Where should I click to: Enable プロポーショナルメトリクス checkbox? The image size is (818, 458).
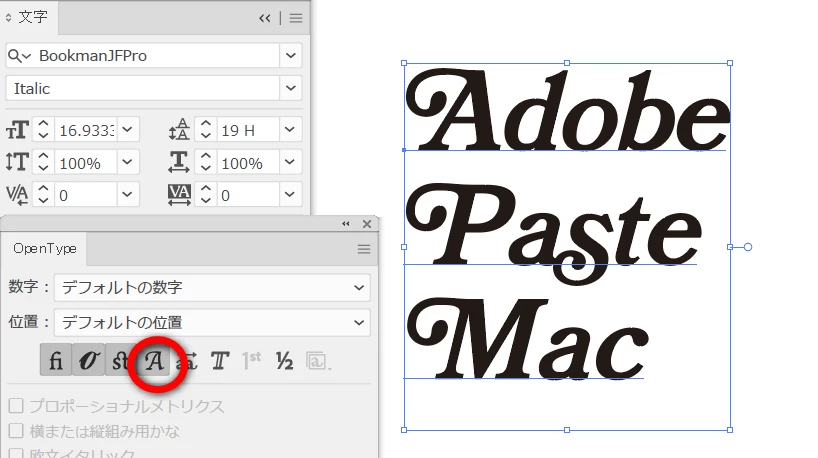click(x=16, y=405)
